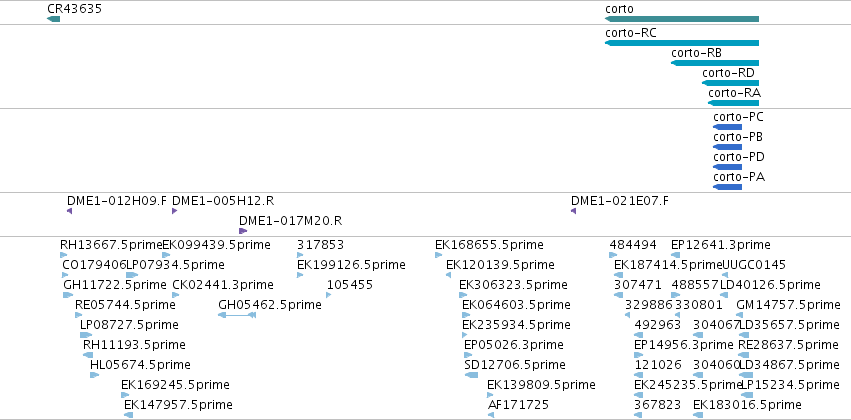The height and width of the screenshot is (420, 851).
Task: Click the EK306323.5prime EST glyph
Action: click(463, 295)
